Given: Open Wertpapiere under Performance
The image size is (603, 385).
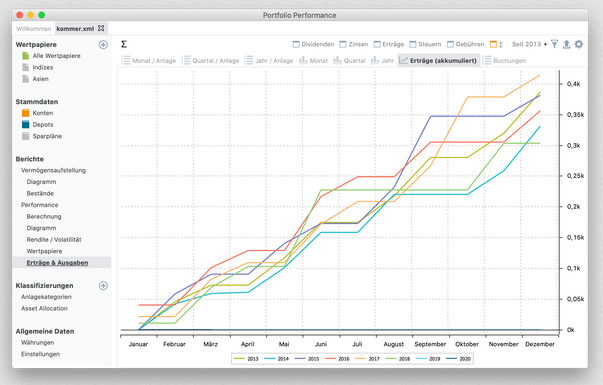Looking at the screenshot, I should tap(44, 251).
